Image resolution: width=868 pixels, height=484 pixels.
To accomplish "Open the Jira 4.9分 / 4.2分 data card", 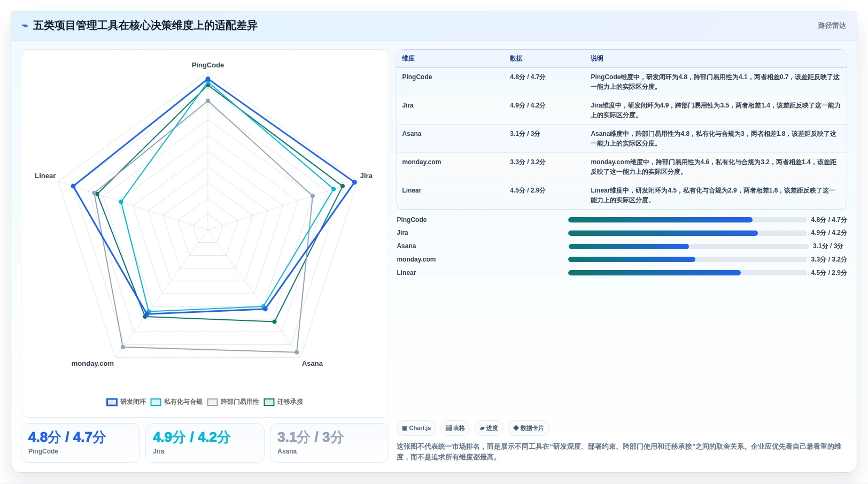I will pos(205,443).
